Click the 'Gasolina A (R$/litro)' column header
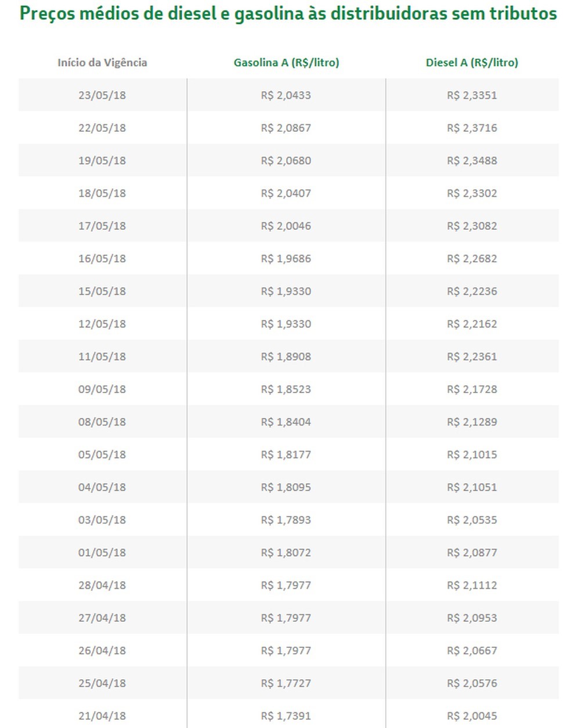This screenshot has height=728, width=571. (x=286, y=63)
